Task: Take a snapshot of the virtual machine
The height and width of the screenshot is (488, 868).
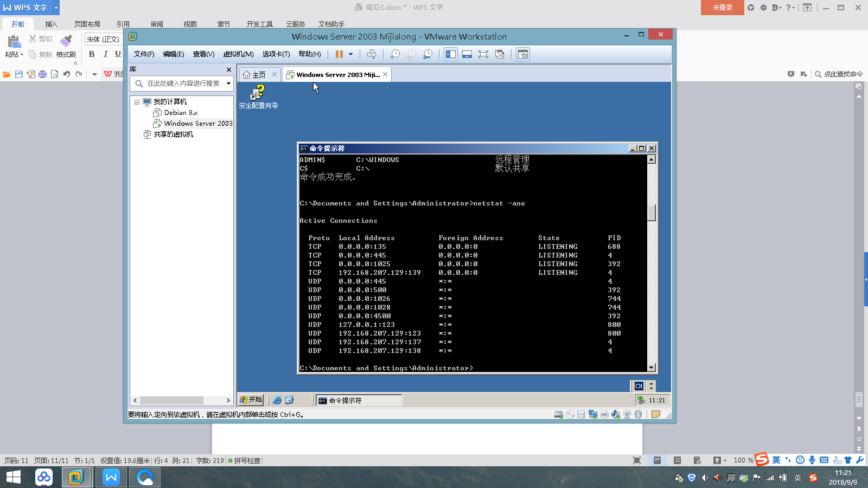Action: click(395, 54)
